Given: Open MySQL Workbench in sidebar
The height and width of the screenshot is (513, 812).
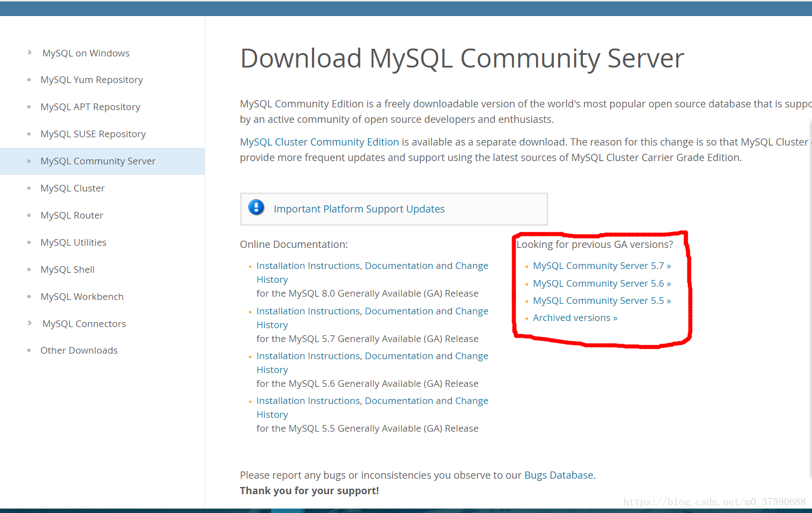Looking at the screenshot, I should click(x=82, y=297).
